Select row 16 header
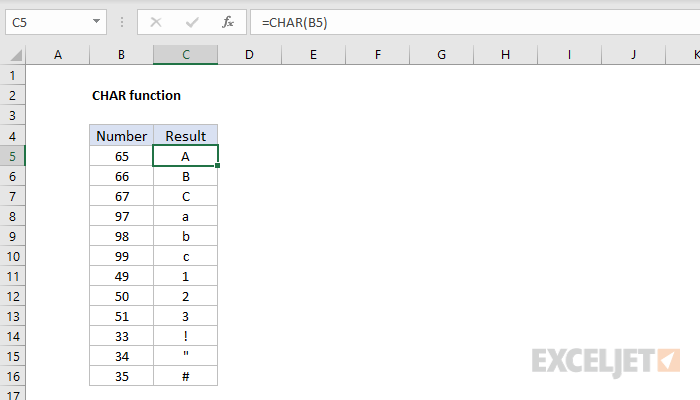This screenshot has height=400, width=700. pos(13,376)
